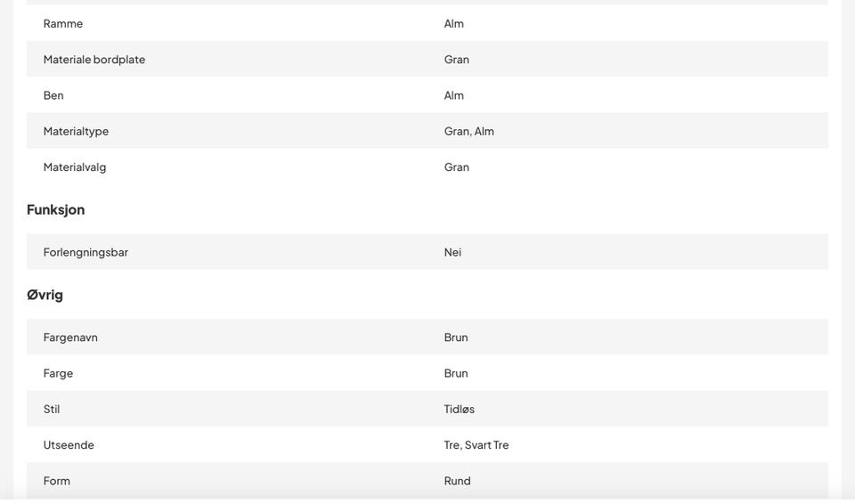Viewport: 855px width, 504px height.
Task: Select the Alm value for Ramme
Action: (x=453, y=23)
